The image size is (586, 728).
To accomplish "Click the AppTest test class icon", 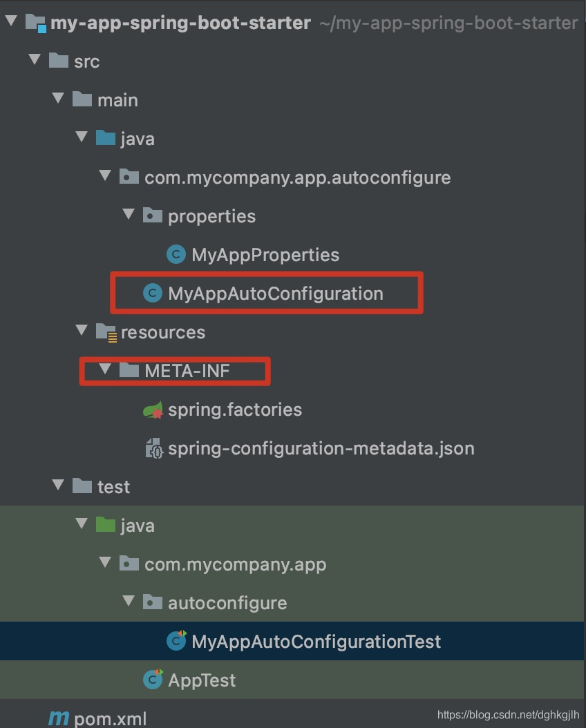I will pos(153,679).
